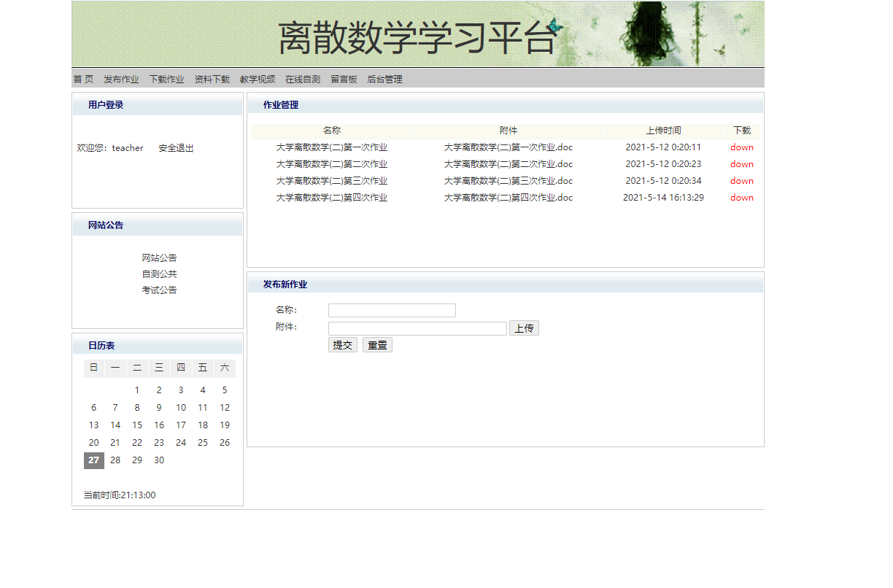Click the 上传 upload button
This screenshot has width=893, height=588.
[x=524, y=328]
